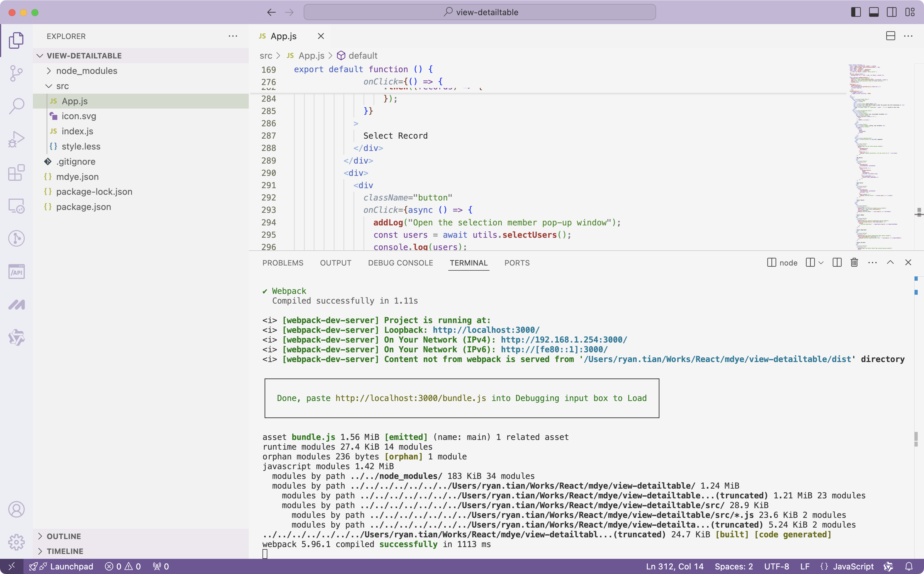The image size is (924, 574).
Task: Open the Git Graph activity icon
Action: (16, 238)
